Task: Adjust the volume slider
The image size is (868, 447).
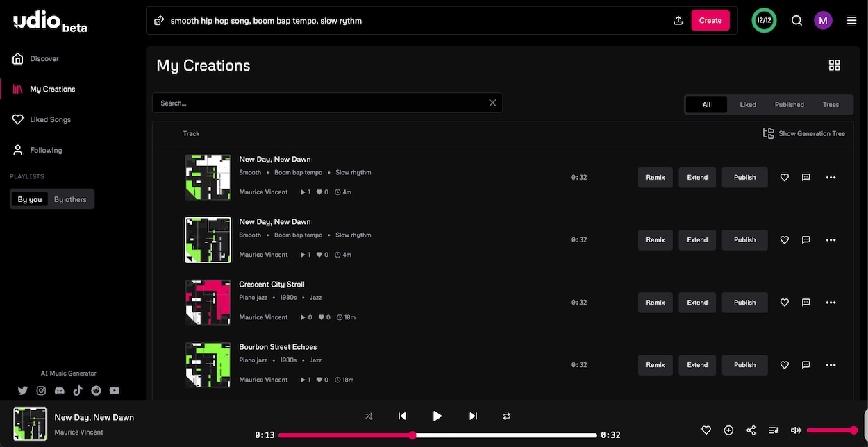Action: pos(831,430)
